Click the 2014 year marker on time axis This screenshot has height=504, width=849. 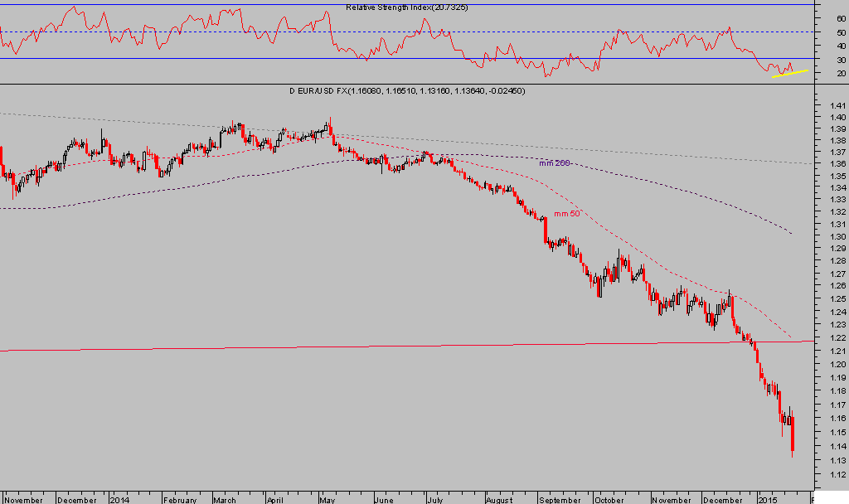click(121, 500)
